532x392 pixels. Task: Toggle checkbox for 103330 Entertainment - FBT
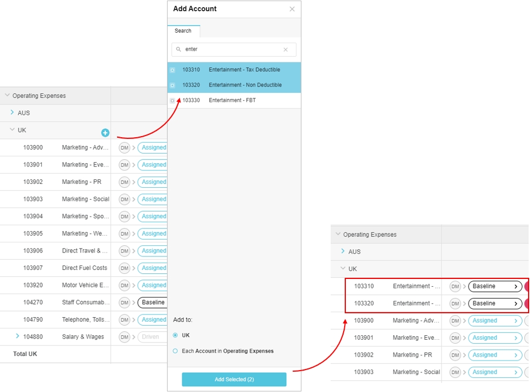pyautogui.click(x=173, y=101)
